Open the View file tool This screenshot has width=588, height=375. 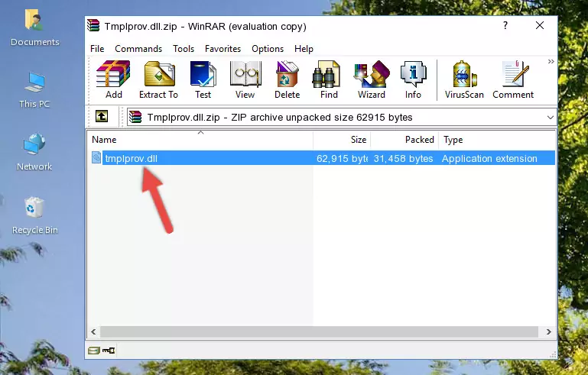pyautogui.click(x=245, y=79)
